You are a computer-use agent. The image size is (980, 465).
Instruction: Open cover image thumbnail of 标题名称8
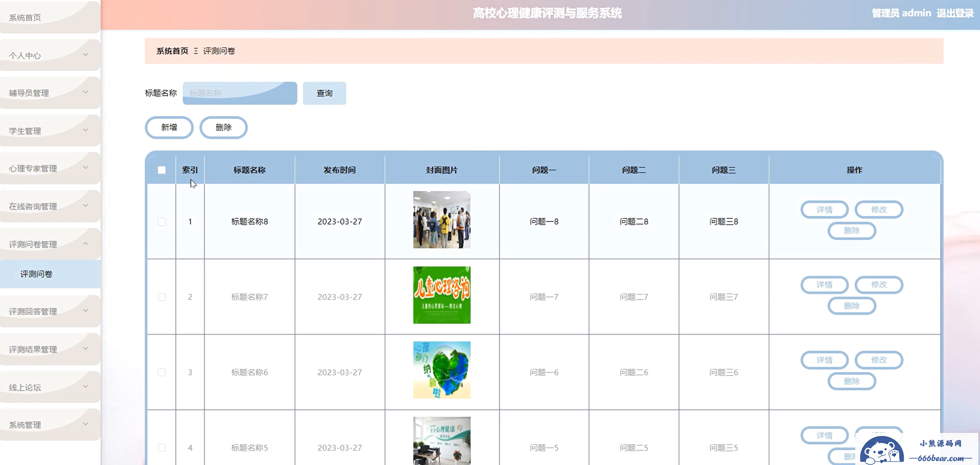(442, 220)
